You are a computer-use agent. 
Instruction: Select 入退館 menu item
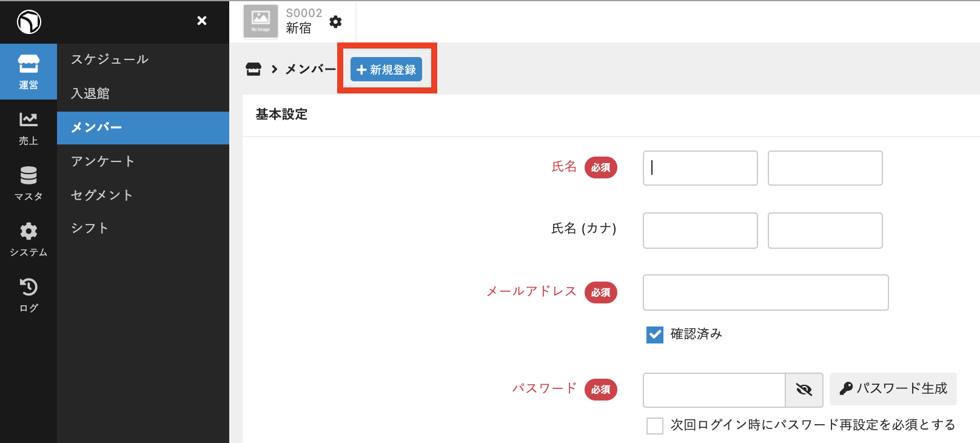(90, 93)
